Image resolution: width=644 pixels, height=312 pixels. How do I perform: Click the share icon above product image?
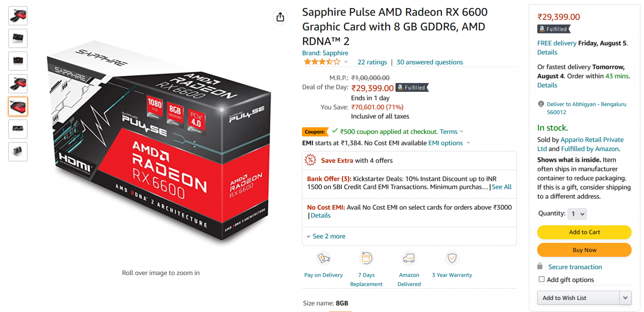[x=281, y=17]
